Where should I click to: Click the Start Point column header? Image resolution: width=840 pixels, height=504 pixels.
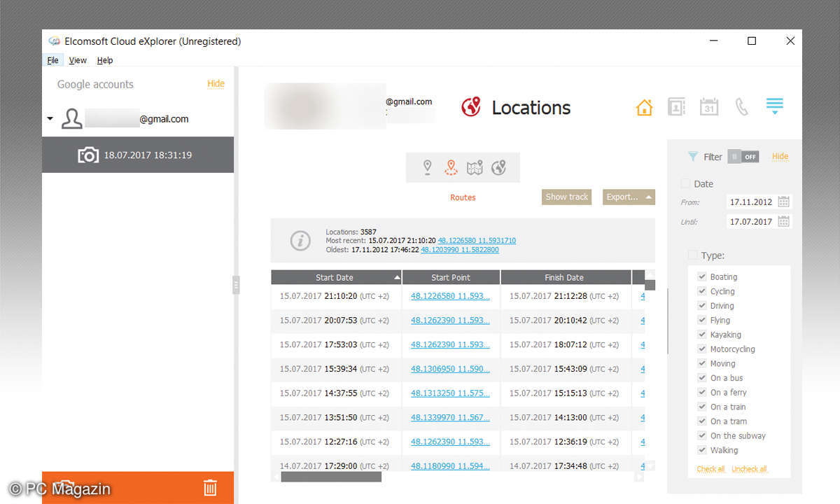[x=451, y=277]
